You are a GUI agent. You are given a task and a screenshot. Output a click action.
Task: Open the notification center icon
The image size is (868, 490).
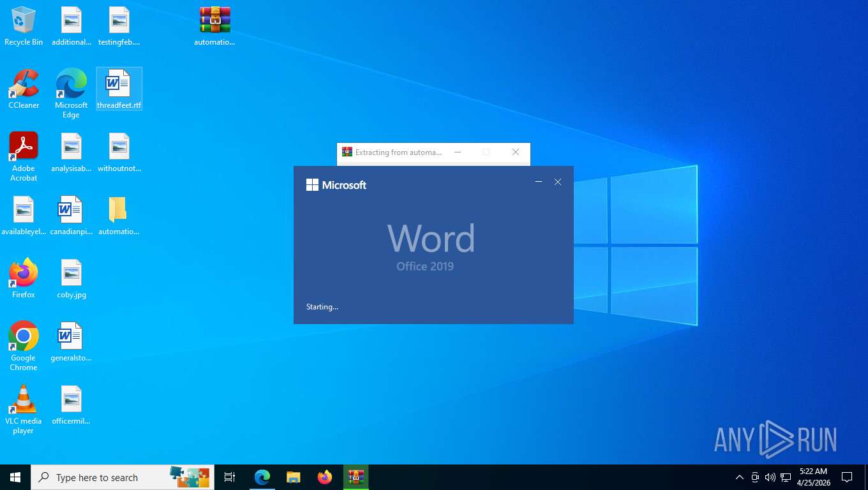(847, 477)
